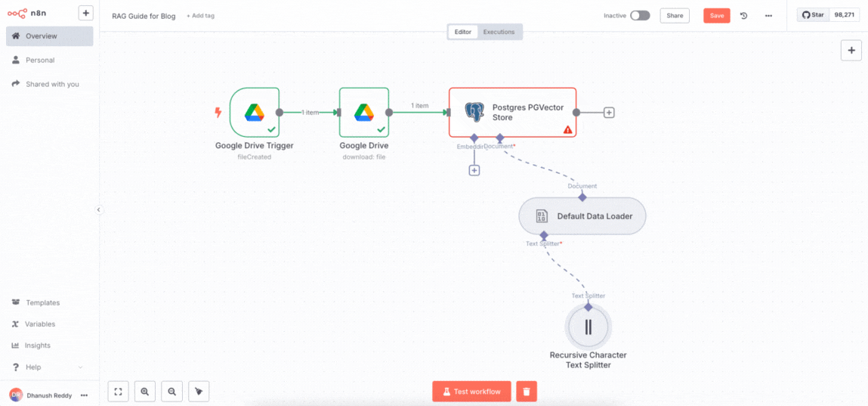Open the Google Drive Trigger node
The height and width of the screenshot is (406, 868).
[254, 112]
